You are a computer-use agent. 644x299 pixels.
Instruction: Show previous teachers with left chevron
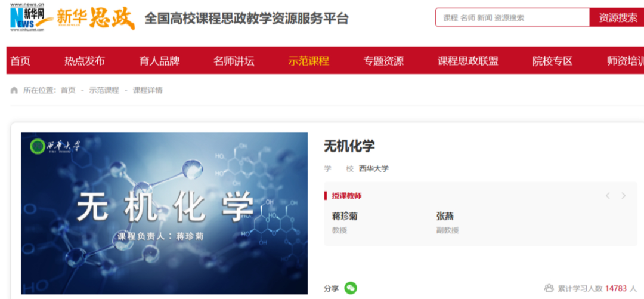608,196
